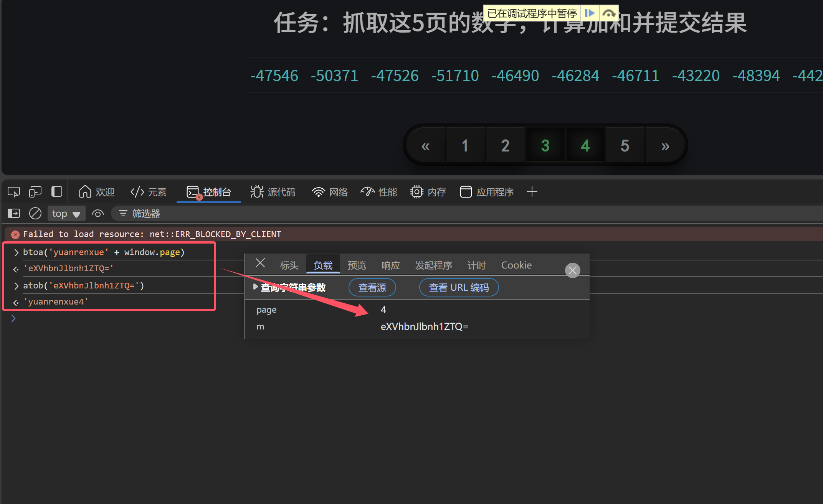The image size is (823, 504).
Task: Go to page 5 in pagination
Action: pyautogui.click(x=625, y=146)
